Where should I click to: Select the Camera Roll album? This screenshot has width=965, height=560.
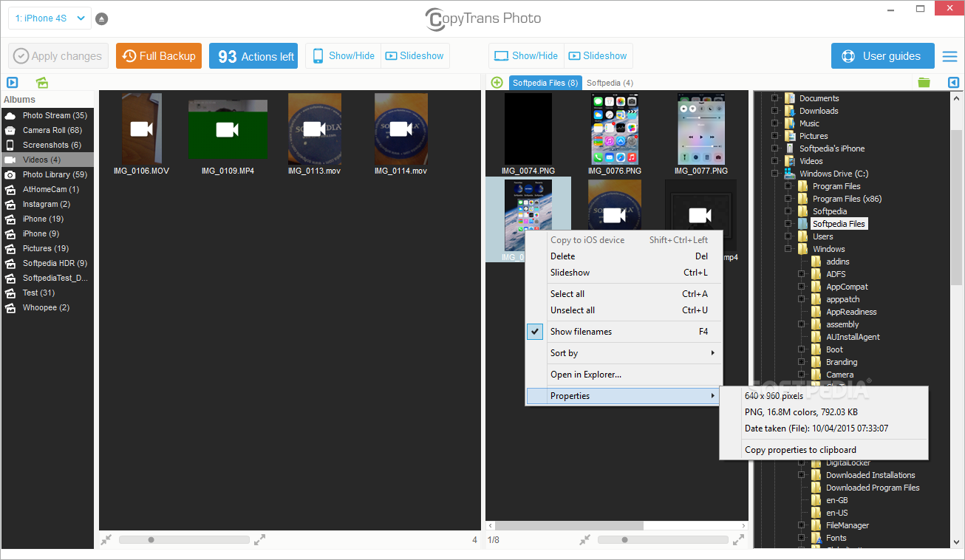(47, 130)
